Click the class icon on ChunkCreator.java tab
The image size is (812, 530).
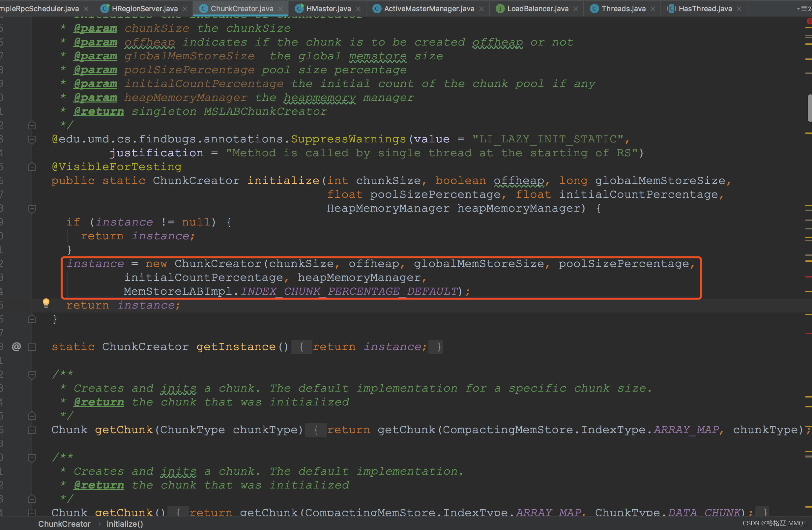tap(203, 9)
